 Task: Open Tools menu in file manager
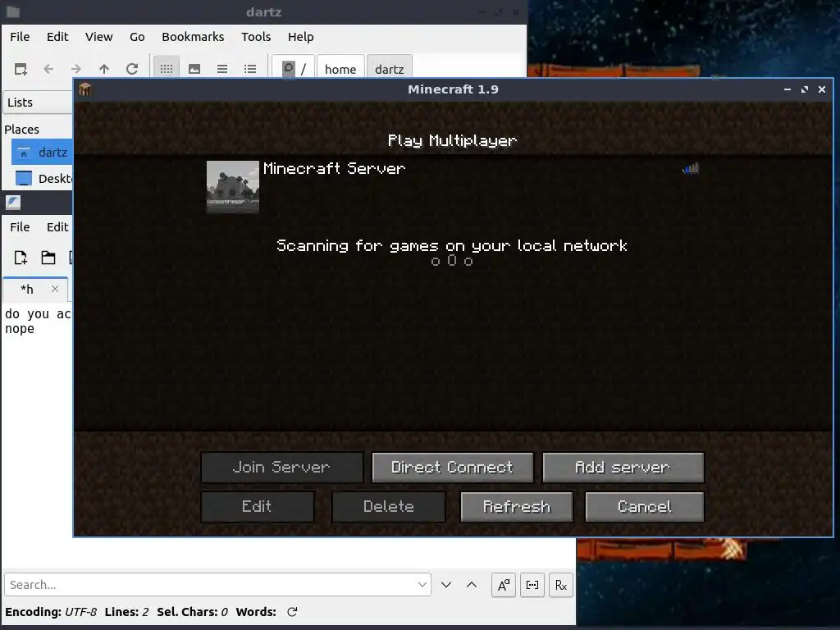(x=256, y=37)
